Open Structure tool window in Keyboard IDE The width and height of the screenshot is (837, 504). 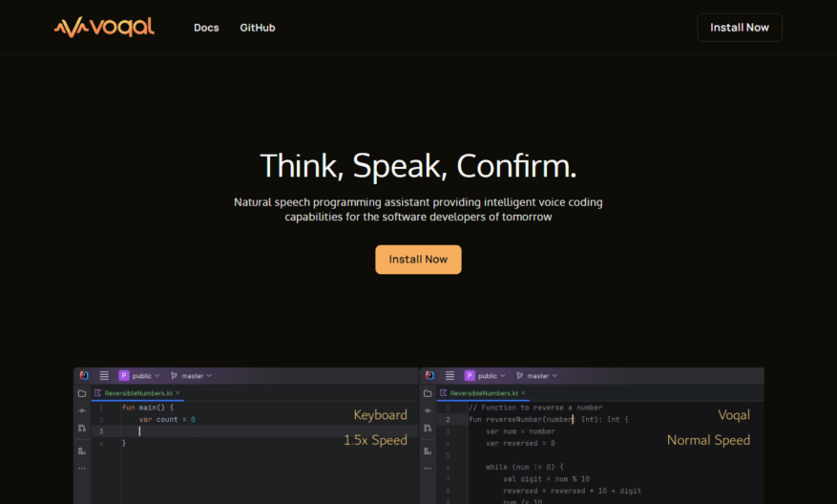tap(82, 451)
